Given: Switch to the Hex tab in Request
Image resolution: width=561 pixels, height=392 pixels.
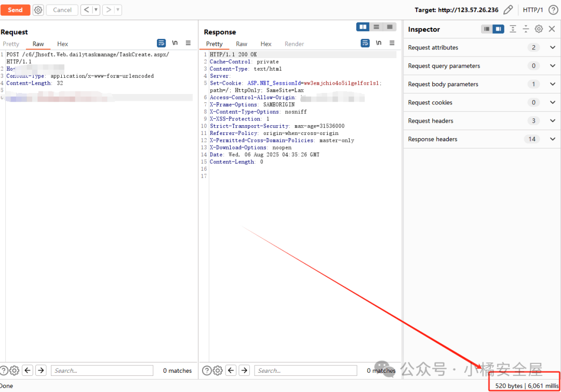Looking at the screenshot, I should pos(62,44).
